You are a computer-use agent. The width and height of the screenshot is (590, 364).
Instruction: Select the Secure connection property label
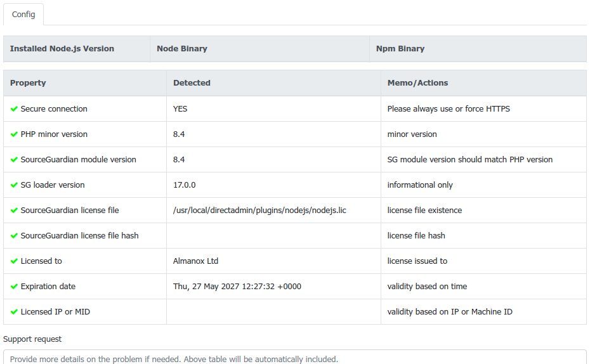[x=54, y=109]
